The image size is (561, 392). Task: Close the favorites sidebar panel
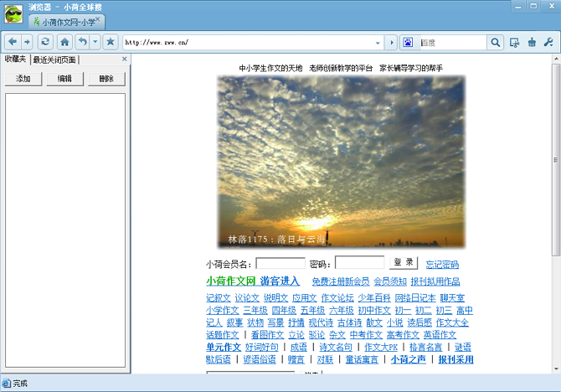tap(125, 59)
